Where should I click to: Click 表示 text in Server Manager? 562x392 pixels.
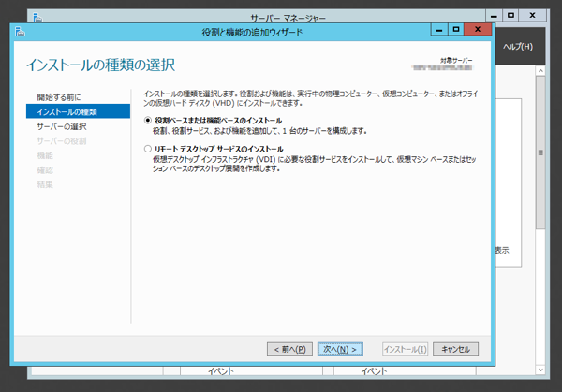point(502,250)
